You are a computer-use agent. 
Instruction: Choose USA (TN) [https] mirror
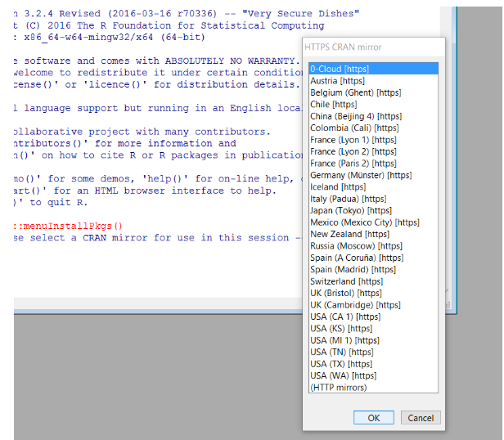pos(373,352)
